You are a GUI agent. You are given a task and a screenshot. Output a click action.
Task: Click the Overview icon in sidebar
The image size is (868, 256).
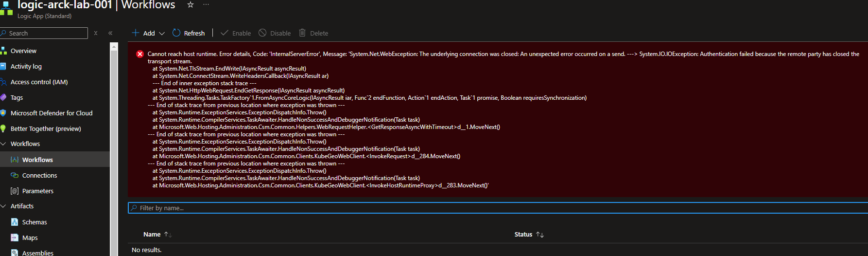[3, 51]
